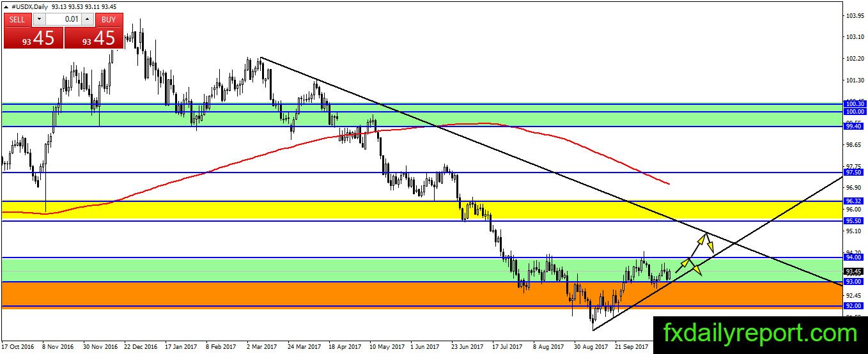Click the 102.20 axis price label
Viewport: 868px width, 354px height.
click(855, 58)
